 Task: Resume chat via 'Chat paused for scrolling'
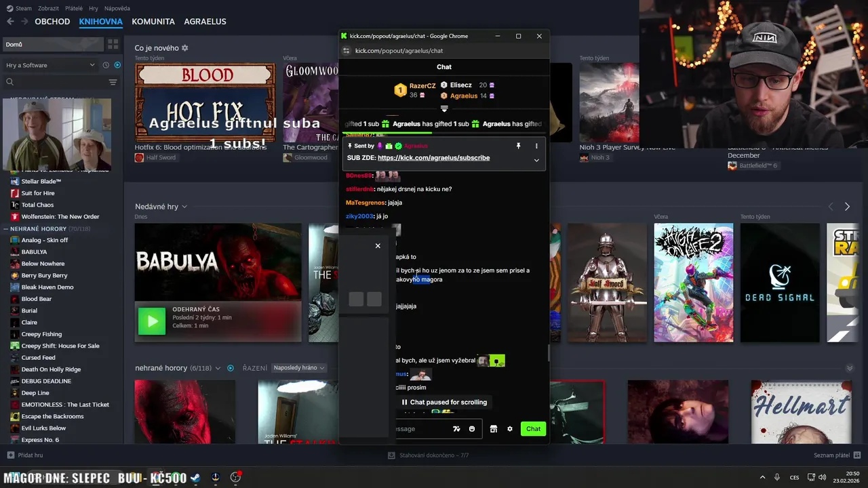444,402
